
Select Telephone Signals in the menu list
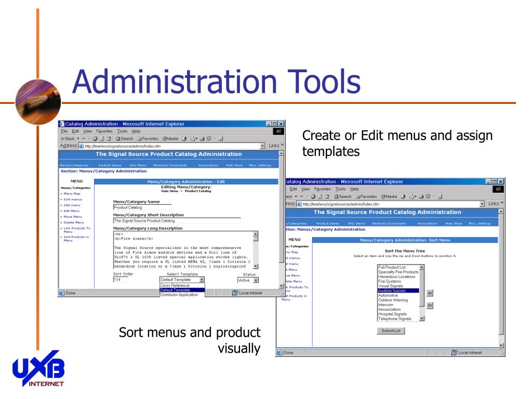point(398,319)
